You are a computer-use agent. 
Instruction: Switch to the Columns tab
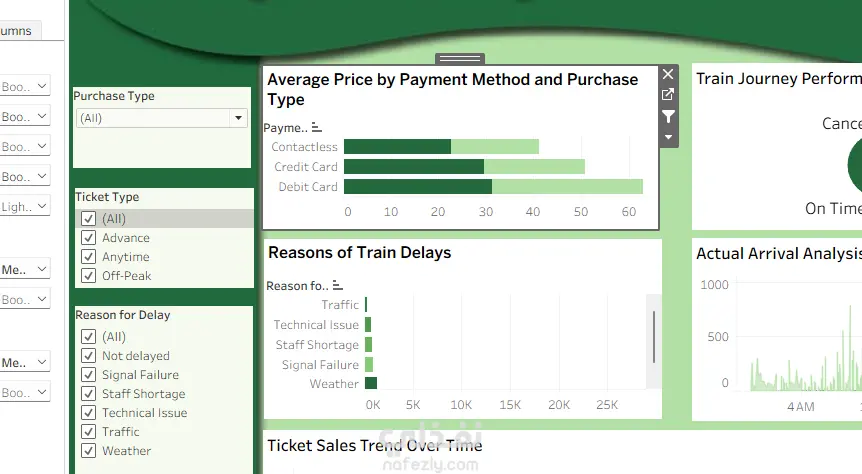[18, 31]
